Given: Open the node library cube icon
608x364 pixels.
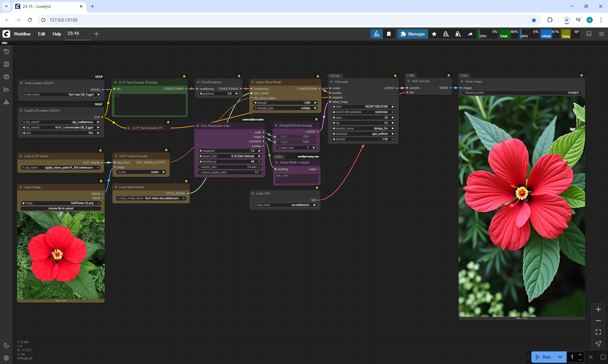Looking at the screenshot, I should (x=6, y=77).
